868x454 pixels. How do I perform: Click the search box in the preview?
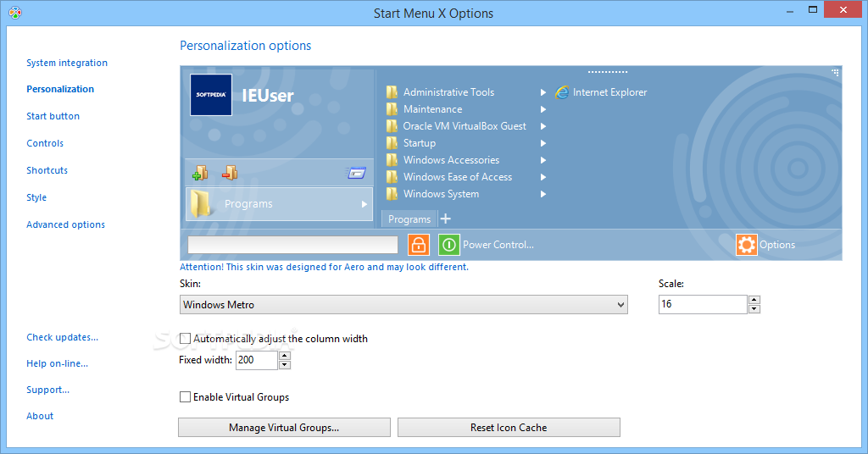click(292, 245)
